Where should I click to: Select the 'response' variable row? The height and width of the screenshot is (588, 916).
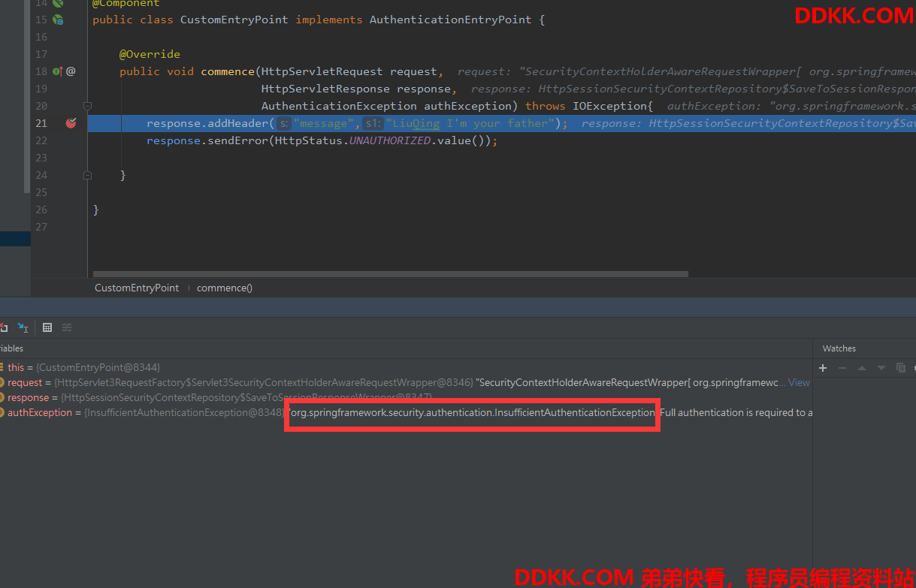click(406, 397)
